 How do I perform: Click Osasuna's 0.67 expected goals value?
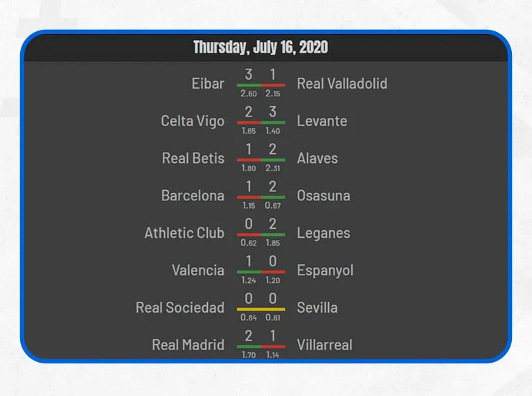pos(273,206)
